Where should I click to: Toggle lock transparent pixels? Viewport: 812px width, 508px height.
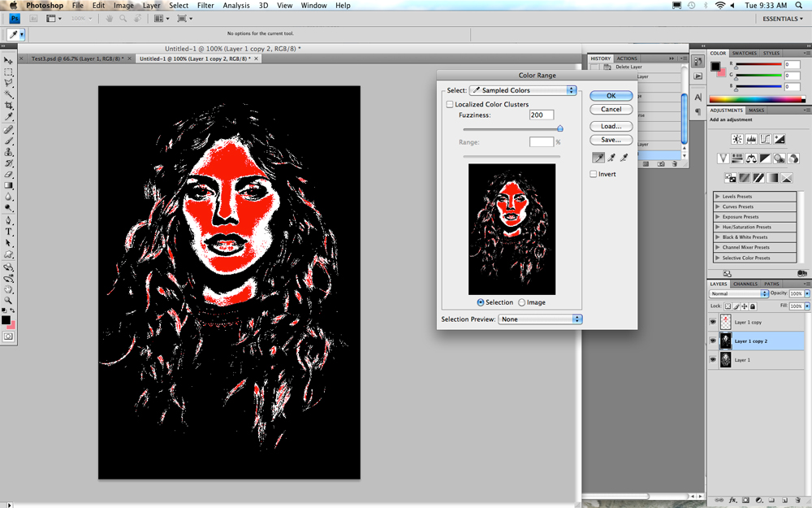pyautogui.click(x=728, y=306)
